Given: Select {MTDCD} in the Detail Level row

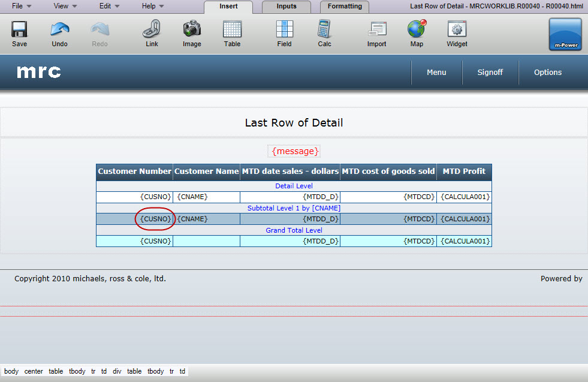Looking at the screenshot, I should (419, 197).
